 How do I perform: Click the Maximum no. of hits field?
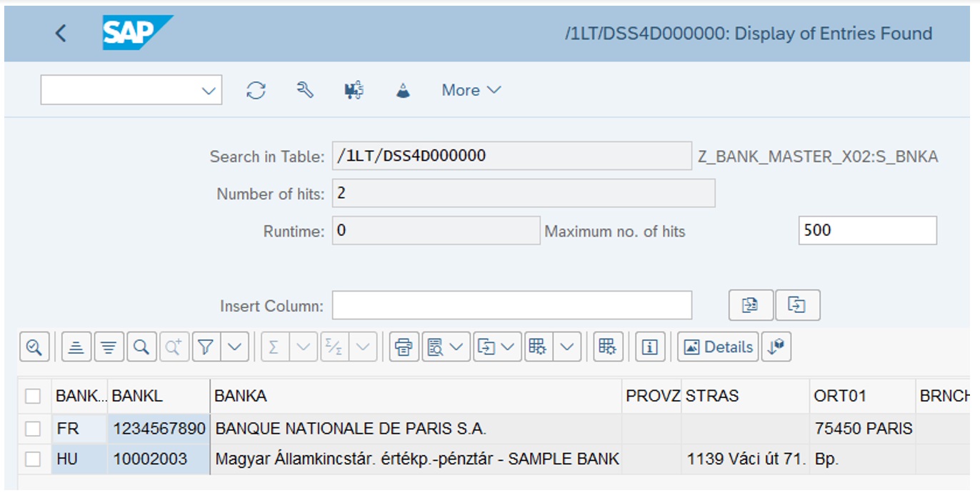point(866,231)
